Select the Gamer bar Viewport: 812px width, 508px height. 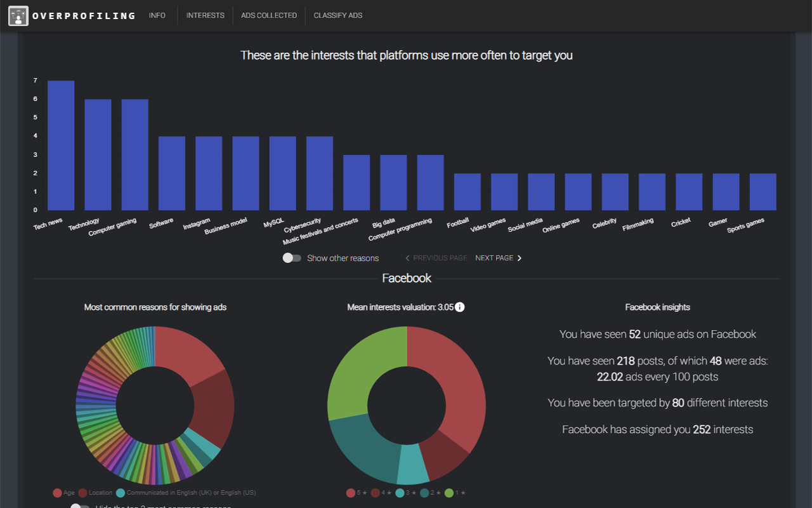726,192
